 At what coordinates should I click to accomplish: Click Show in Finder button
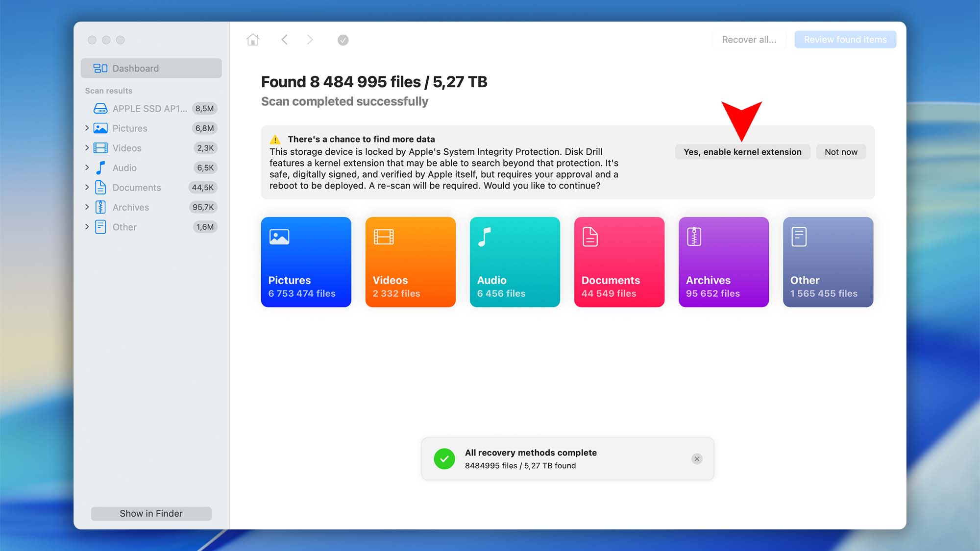(151, 513)
